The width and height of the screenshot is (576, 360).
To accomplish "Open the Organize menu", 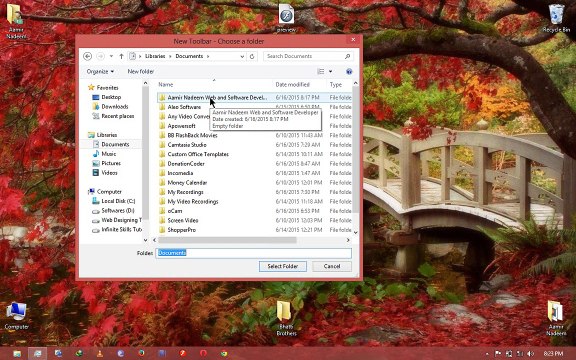I will (100, 71).
